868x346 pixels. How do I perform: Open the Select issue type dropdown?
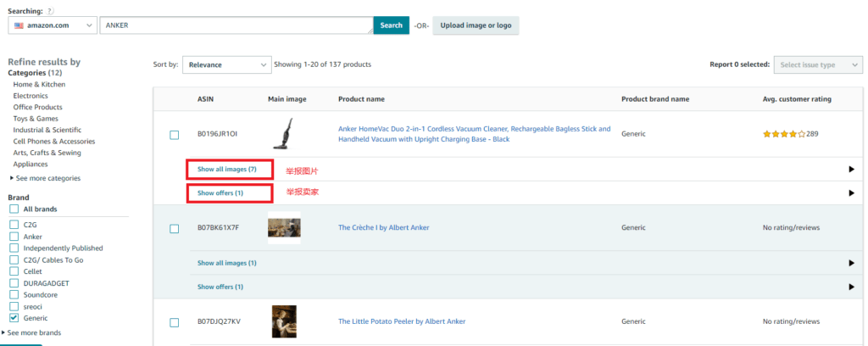pyautogui.click(x=818, y=64)
